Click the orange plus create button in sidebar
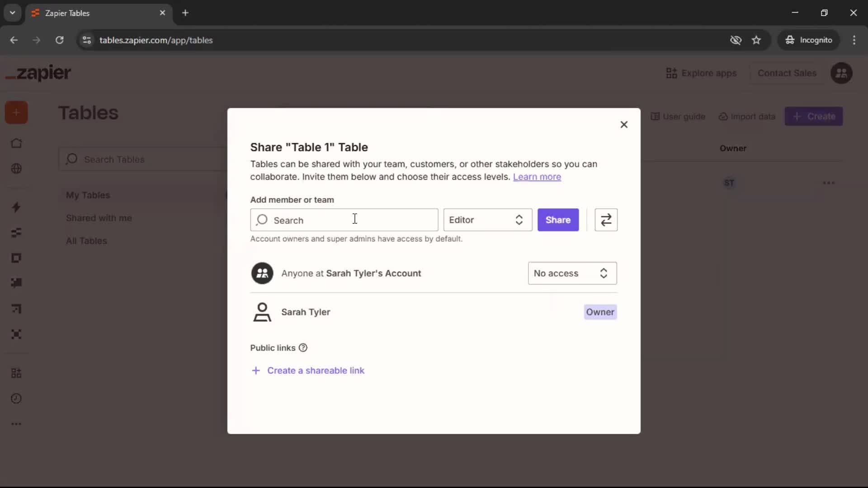Screen dimensions: 868x488 pyautogui.click(x=16, y=113)
